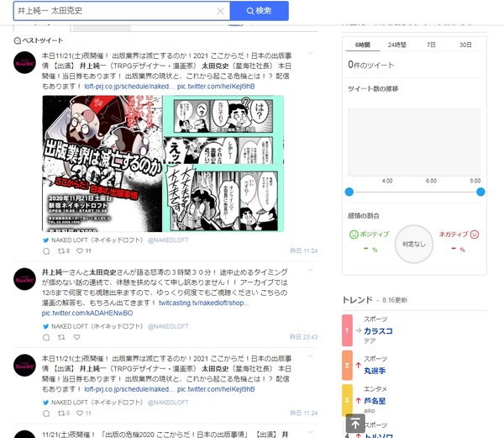Open the 昨日 23:43 timestamp

click(304, 337)
